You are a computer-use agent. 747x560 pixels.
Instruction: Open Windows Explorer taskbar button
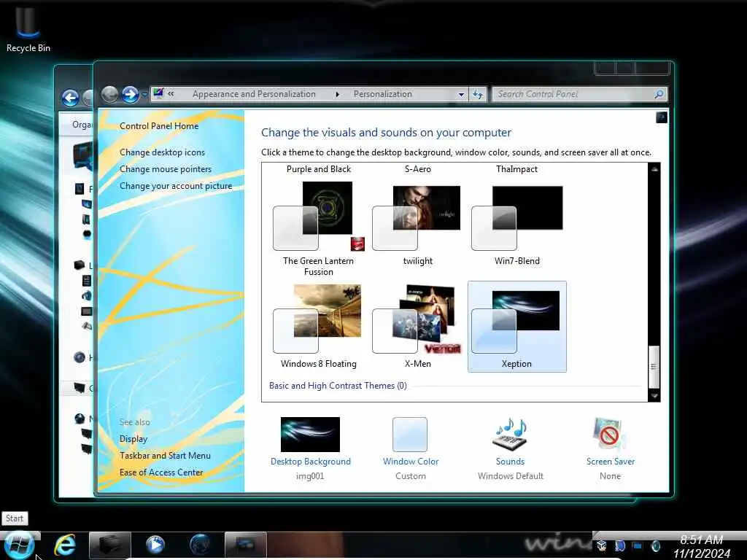point(110,545)
